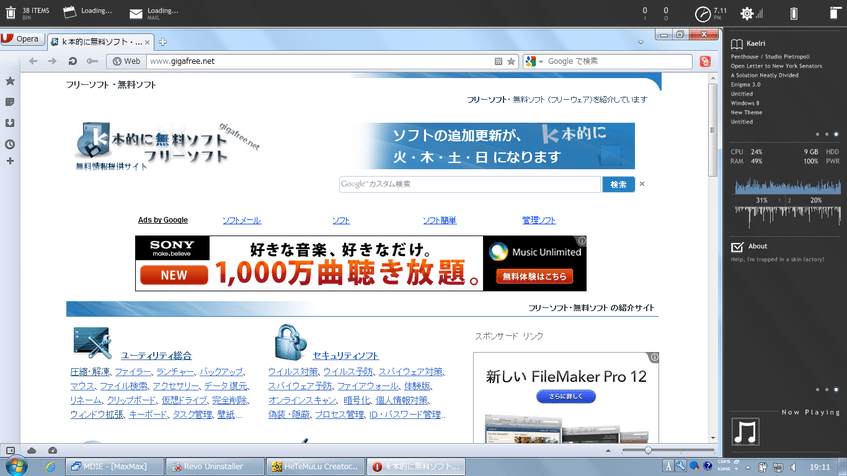This screenshot has height=476, width=847.
Task: Click the battery icon in top bar
Action: coord(794,14)
